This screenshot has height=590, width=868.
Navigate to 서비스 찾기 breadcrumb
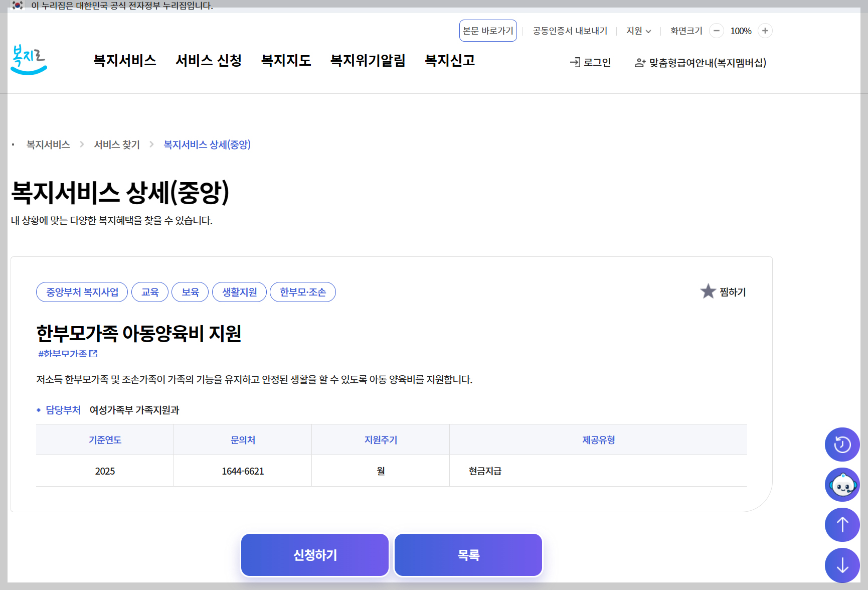point(117,144)
